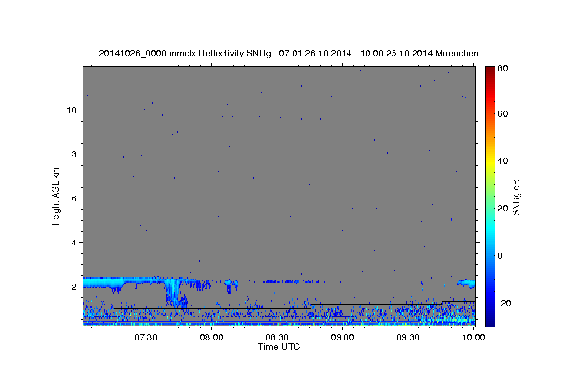
Task: Click the plot title text '20141026_0000.mmclx Reflectivity SNRg'
Action: pyautogui.click(x=185, y=53)
